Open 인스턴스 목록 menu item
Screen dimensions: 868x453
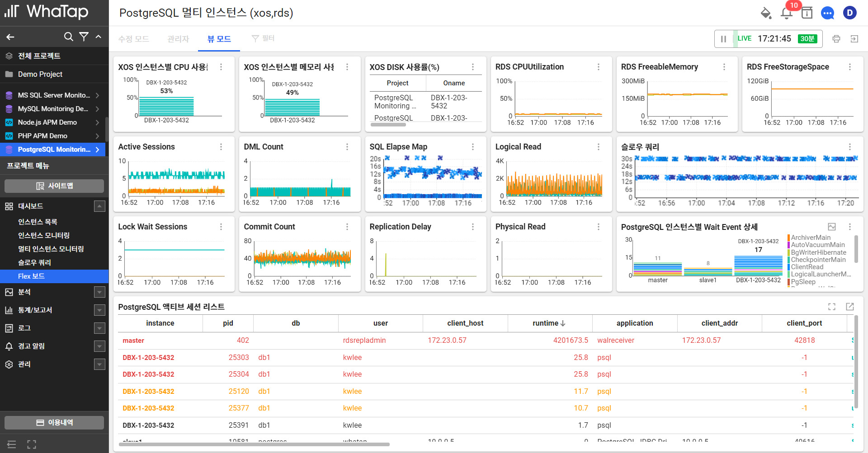(x=38, y=222)
